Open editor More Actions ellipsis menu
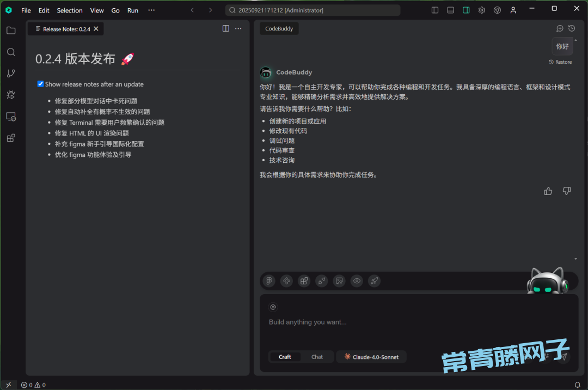The width and height of the screenshot is (588, 390). (238, 29)
